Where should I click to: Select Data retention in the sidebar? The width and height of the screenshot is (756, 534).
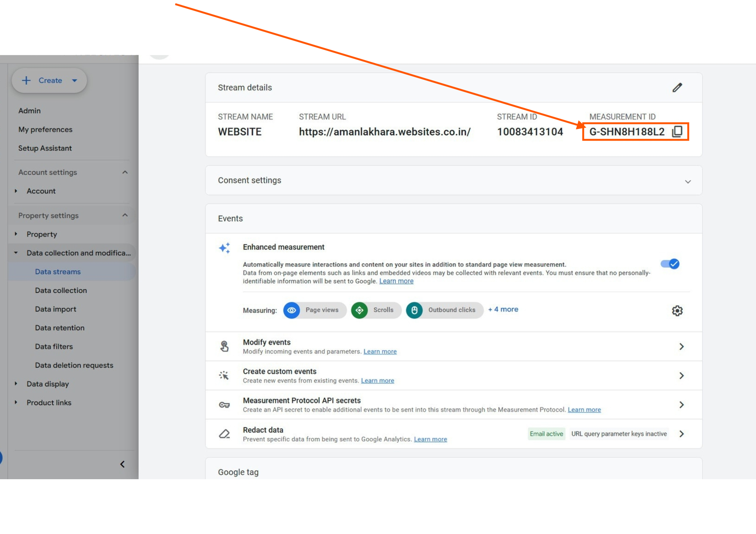pos(60,328)
